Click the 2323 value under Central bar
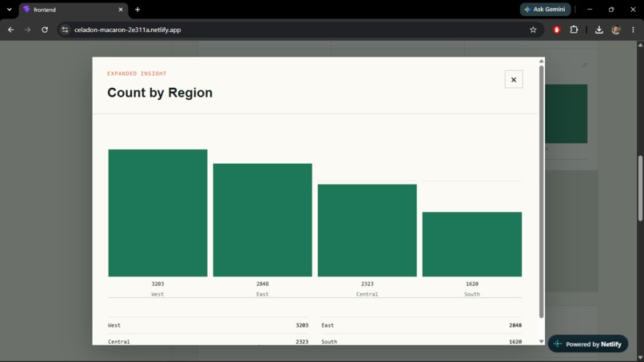The width and height of the screenshot is (644, 362). (368, 284)
